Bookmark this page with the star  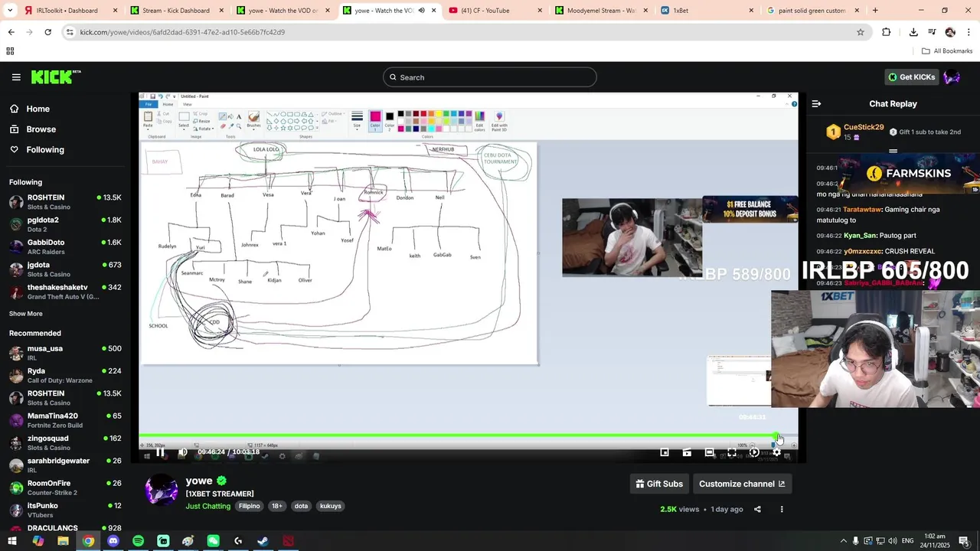861,32
